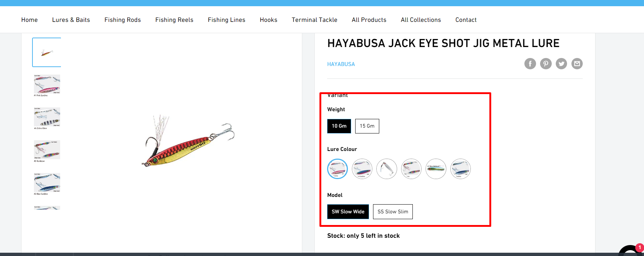The width and height of the screenshot is (644, 256).
Task: Go to All Collections page
Action: tap(421, 20)
